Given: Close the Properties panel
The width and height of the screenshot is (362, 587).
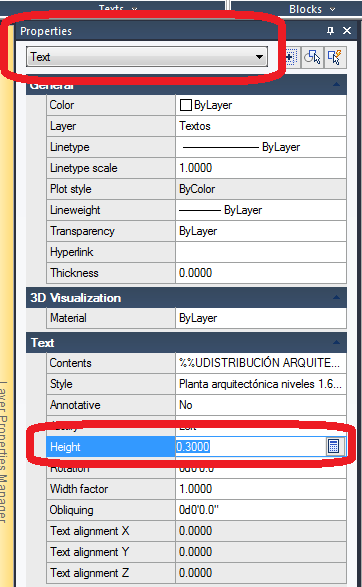Looking at the screenshot, I should tap(347, 31).
